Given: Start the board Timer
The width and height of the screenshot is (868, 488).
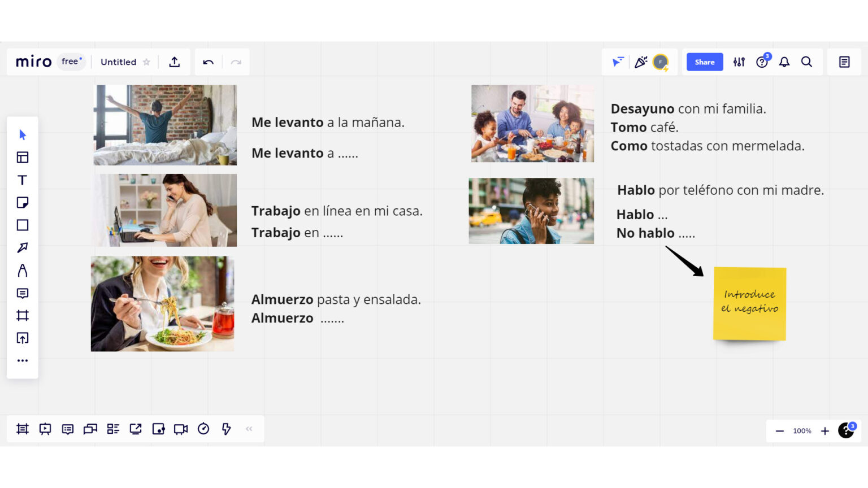Looking at the screenshot, I should [203, 429].
